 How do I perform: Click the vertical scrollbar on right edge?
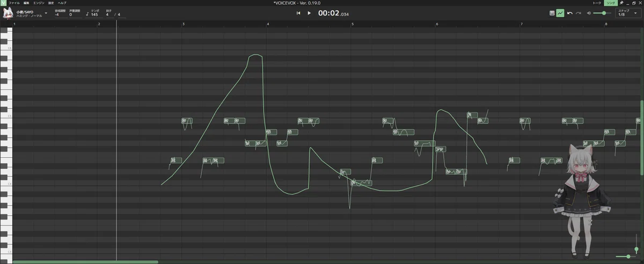click(x=642, y=137)
